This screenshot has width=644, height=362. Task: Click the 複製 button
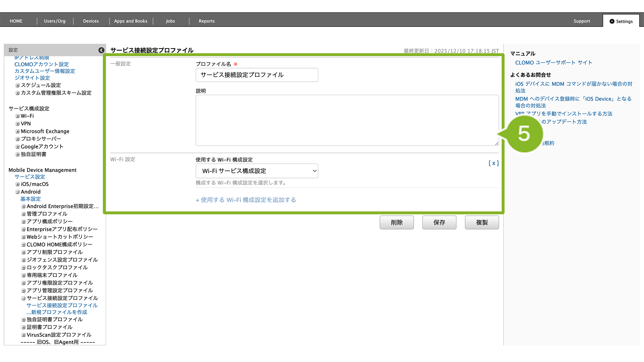click(482, 223)
